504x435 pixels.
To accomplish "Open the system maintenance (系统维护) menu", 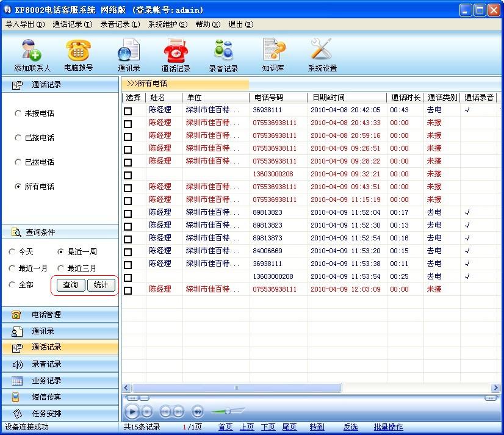I will pos(167,24).
